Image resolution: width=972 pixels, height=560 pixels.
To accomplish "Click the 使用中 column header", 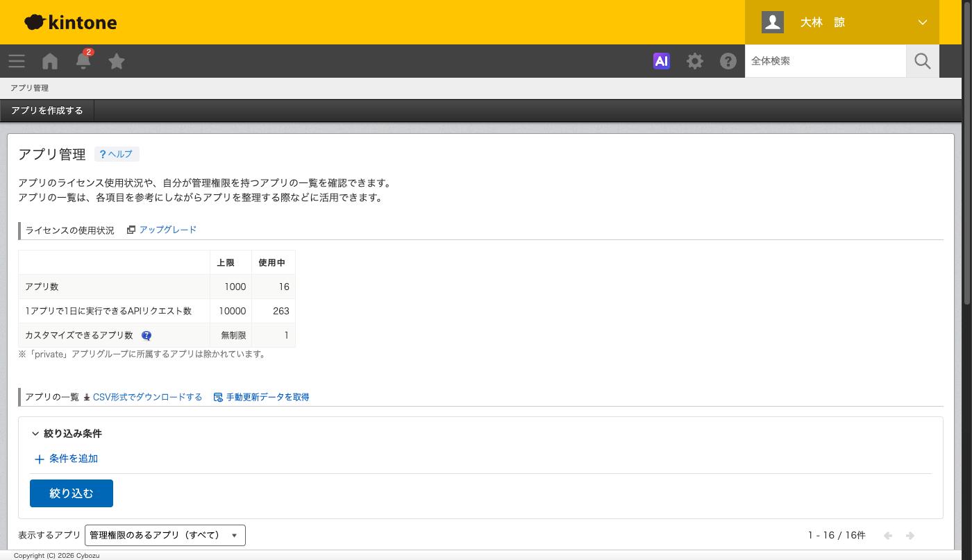I will tap(271, 262).
